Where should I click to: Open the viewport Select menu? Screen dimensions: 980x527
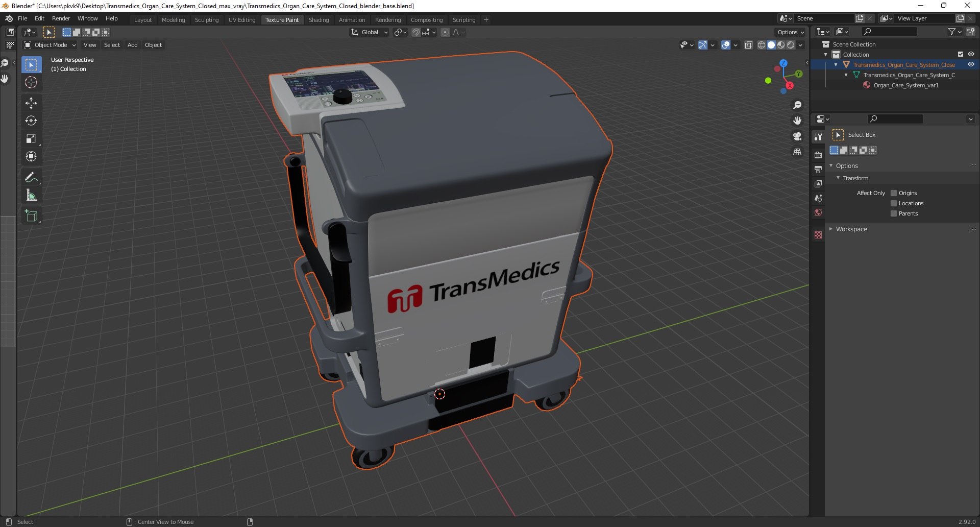pyautogui.click(x=112, y=45)
